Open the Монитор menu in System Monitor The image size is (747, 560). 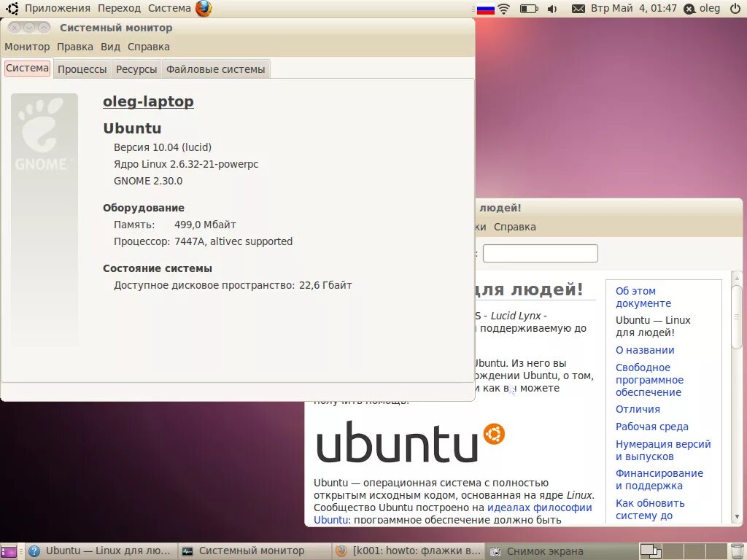pyautogui.click(x=27, y=47)
